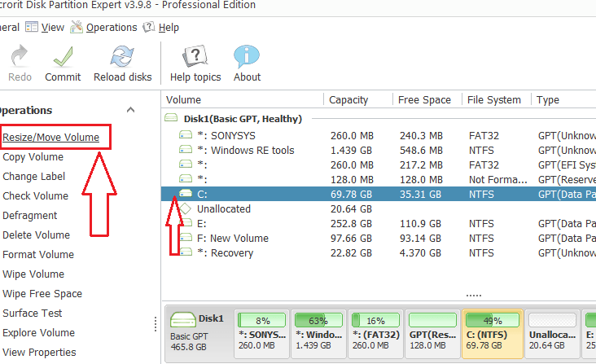
Task: Click the Disk1 icon in disk map
Action: 183,320
